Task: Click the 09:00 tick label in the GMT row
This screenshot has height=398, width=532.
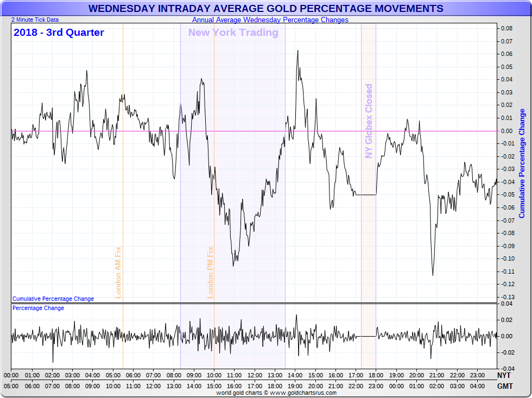Action: [x=92, y=386]
